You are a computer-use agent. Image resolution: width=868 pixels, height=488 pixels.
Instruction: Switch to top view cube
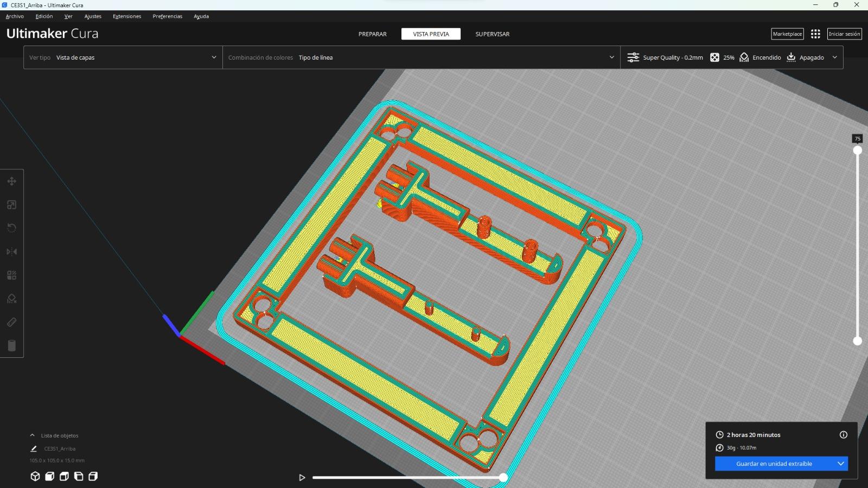coord(64,476)
